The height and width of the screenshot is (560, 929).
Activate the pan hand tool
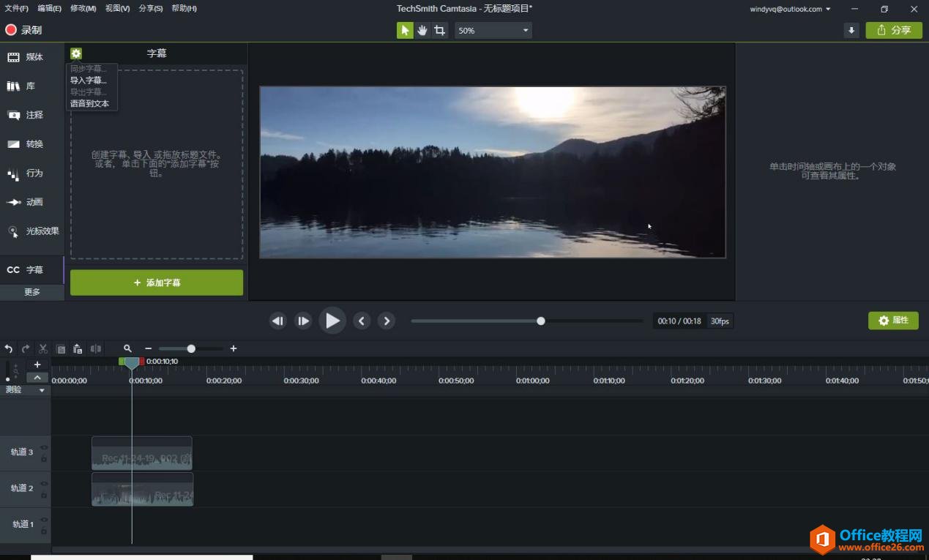[422, 30]
